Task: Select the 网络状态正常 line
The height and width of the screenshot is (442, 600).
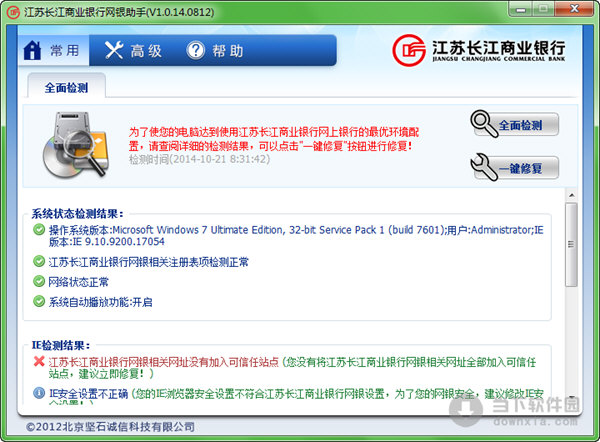Action: click(x=78, y=282)
